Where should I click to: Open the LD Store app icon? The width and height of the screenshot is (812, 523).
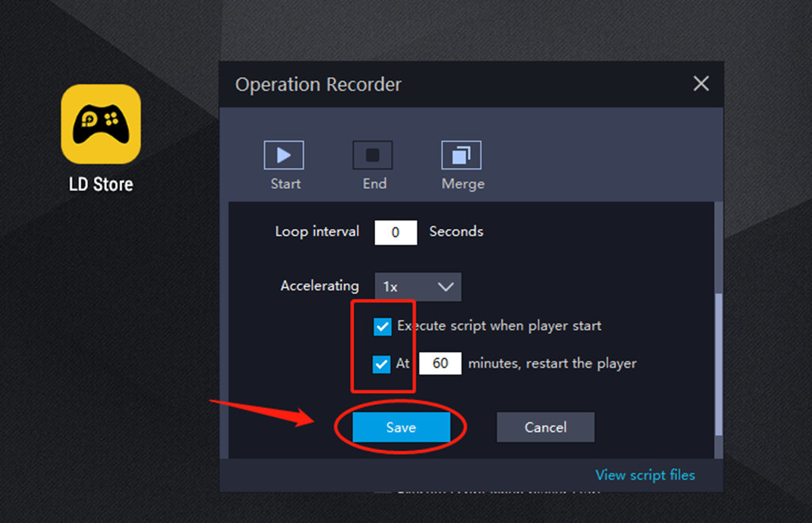click(101, 124)
